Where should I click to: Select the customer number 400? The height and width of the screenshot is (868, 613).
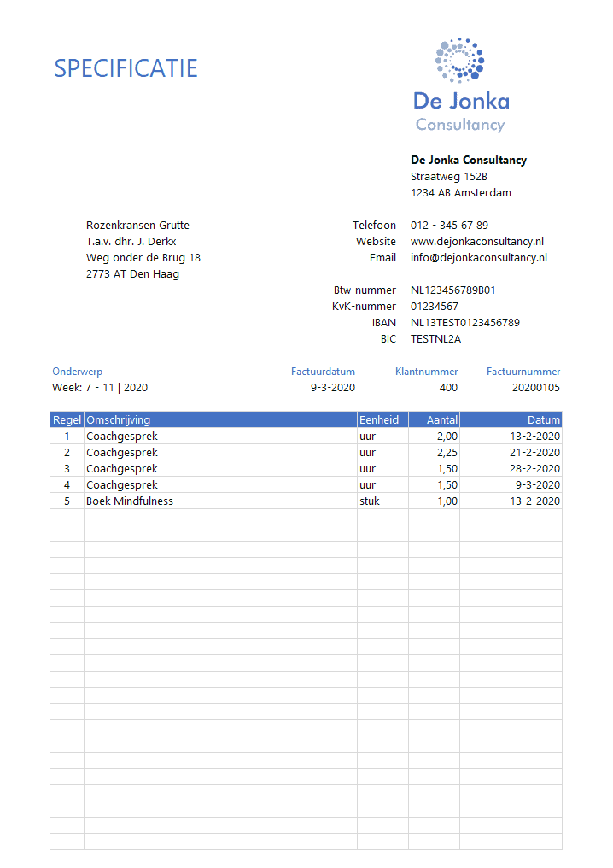[448, 388]
